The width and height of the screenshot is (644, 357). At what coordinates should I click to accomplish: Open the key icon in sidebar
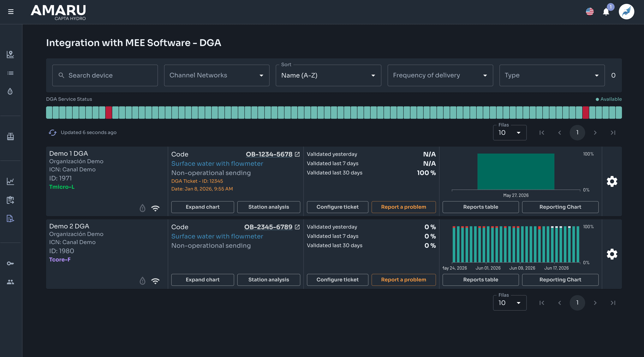click(x=10, y=263)
